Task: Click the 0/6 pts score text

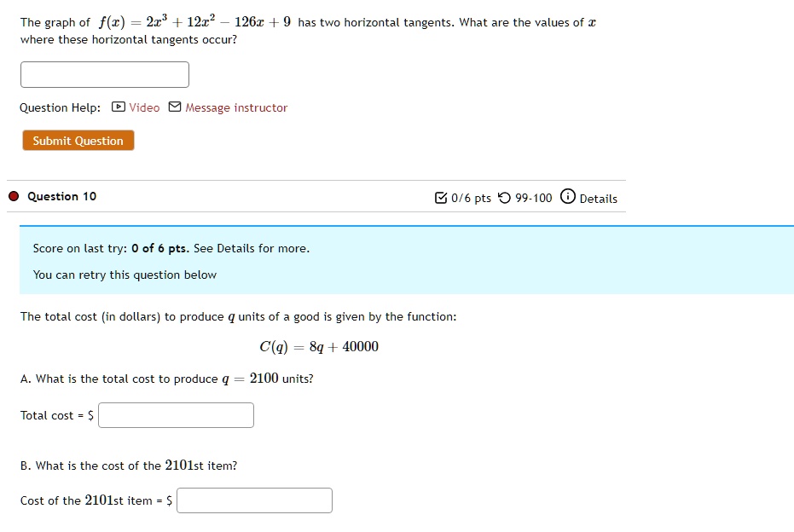Action: 471,198
